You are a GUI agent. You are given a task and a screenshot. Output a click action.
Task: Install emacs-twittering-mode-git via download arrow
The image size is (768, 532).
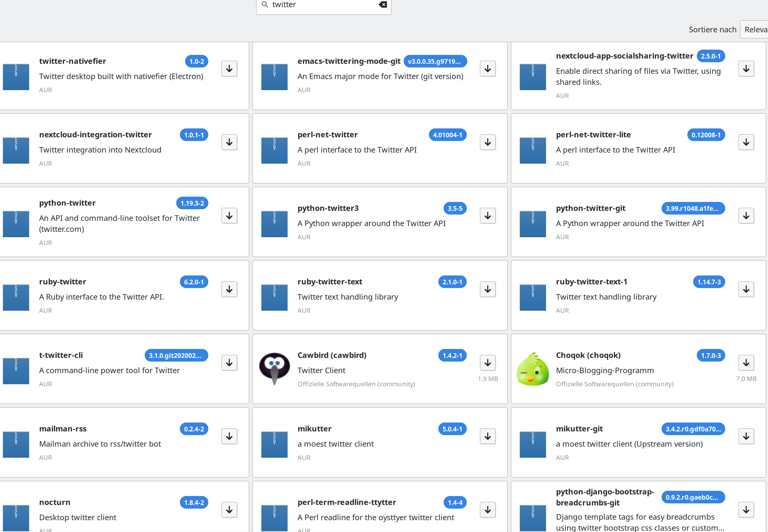(488, 69)
